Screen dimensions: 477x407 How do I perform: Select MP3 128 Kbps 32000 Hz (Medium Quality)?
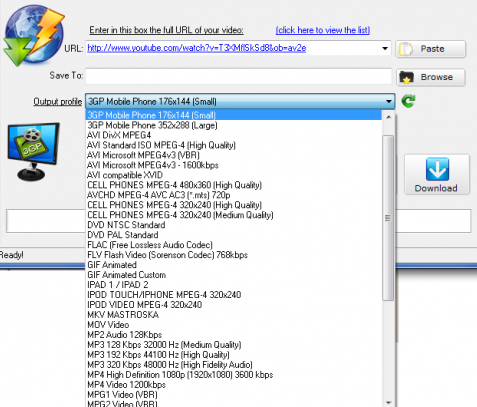coord(234,345)
